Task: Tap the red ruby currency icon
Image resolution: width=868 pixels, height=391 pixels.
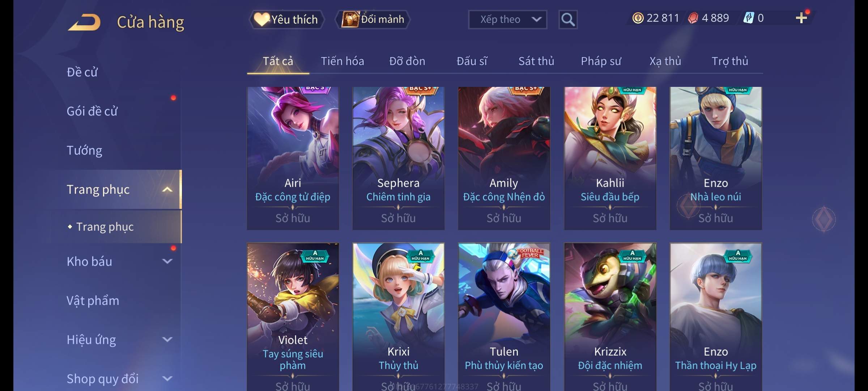Action: click(x=693, y=18)
